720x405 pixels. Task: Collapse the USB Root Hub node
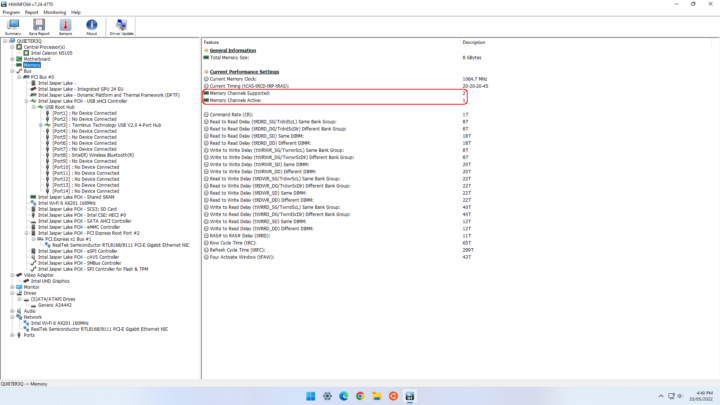tap(34, 107)
